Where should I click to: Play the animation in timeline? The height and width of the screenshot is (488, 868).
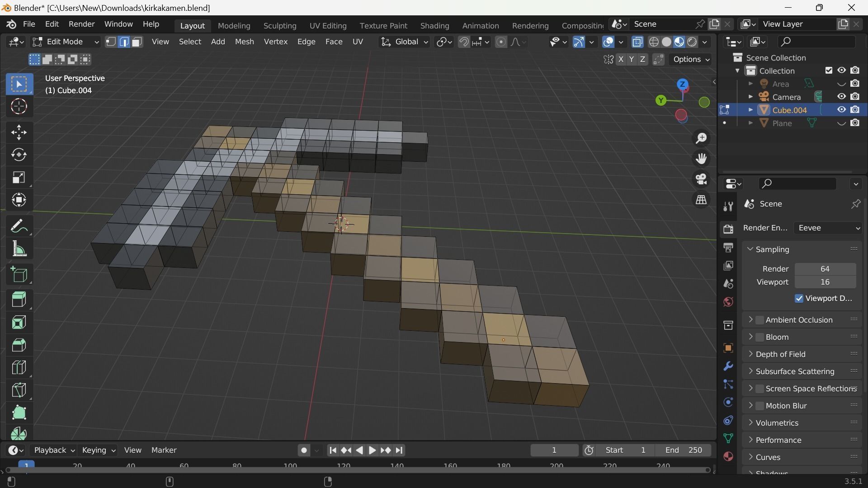(x=372, y=450)
